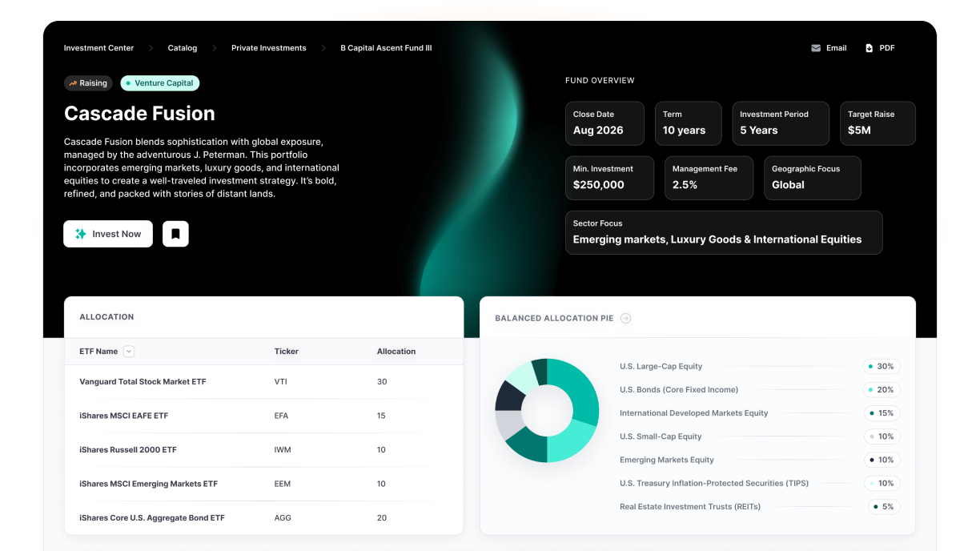The image size is (980, 551).
Task: Select the Sector Focus info card
Action: coord(723,232)
